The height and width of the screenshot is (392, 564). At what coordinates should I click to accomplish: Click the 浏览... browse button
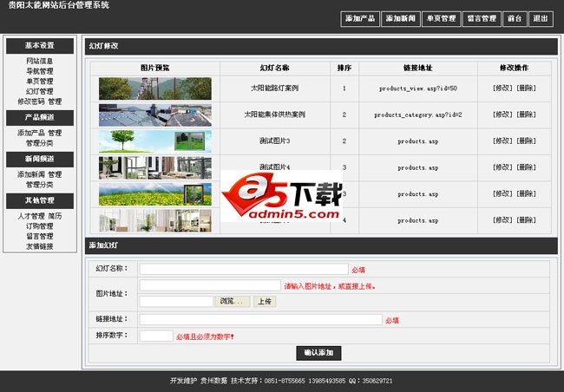coord(233,302)
